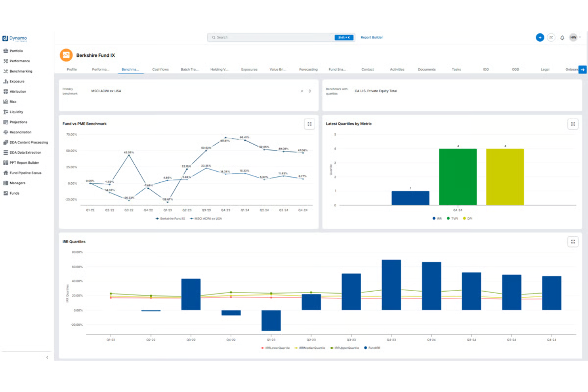Expand the Latest Quartiles by Metric chart

(x=573, y=124)
